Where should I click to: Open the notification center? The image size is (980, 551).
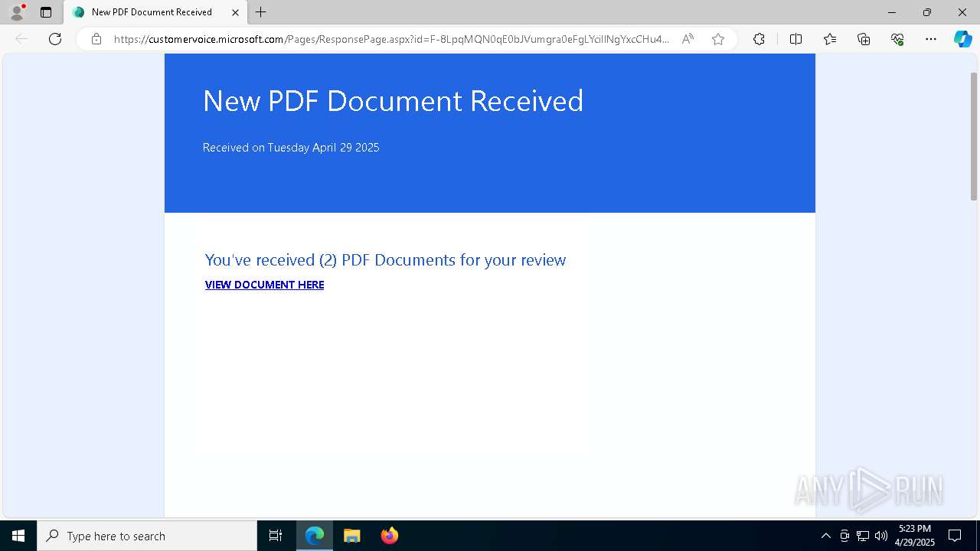click(x=955, y=536)
